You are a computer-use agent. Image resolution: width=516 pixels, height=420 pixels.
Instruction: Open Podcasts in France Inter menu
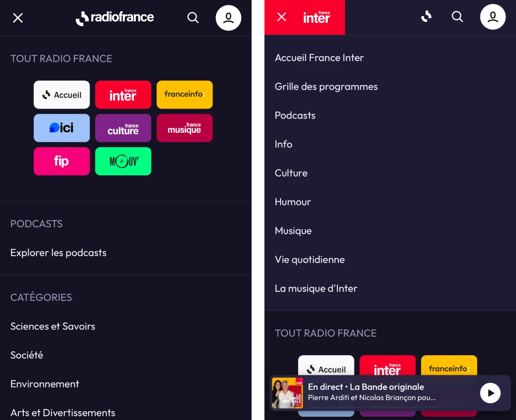pyautogui.click(x=295, y=115)
